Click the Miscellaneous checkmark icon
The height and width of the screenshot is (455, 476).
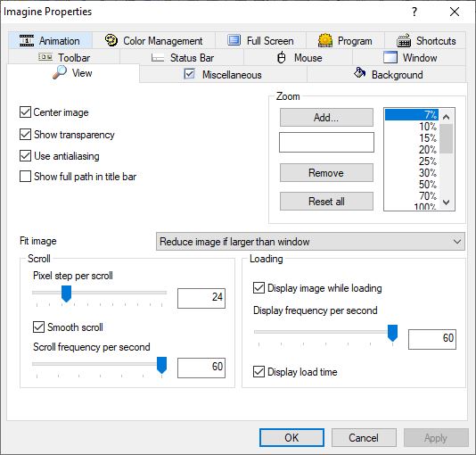coord(190,74)
